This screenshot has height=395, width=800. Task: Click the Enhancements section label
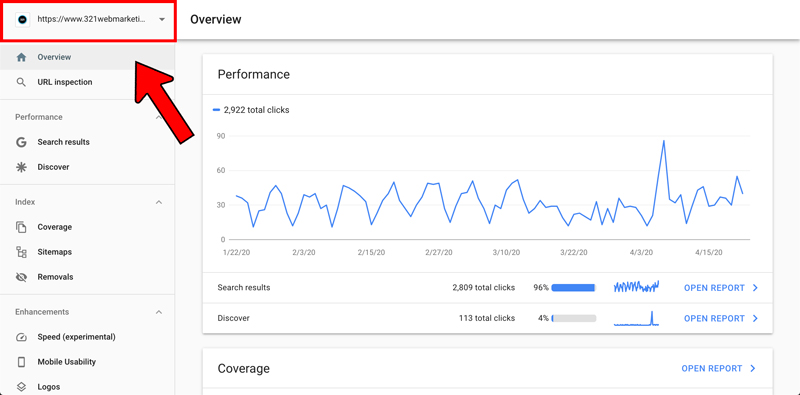(42, 312)
